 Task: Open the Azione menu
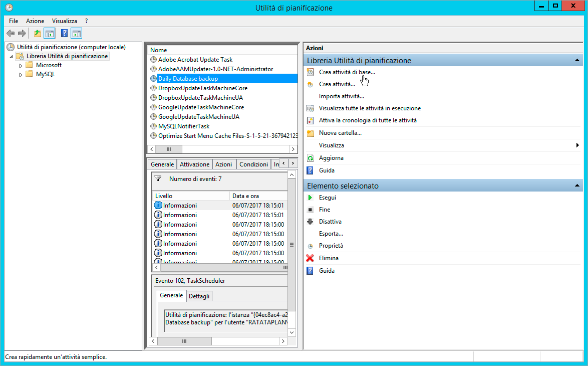(x=35, y=21)
